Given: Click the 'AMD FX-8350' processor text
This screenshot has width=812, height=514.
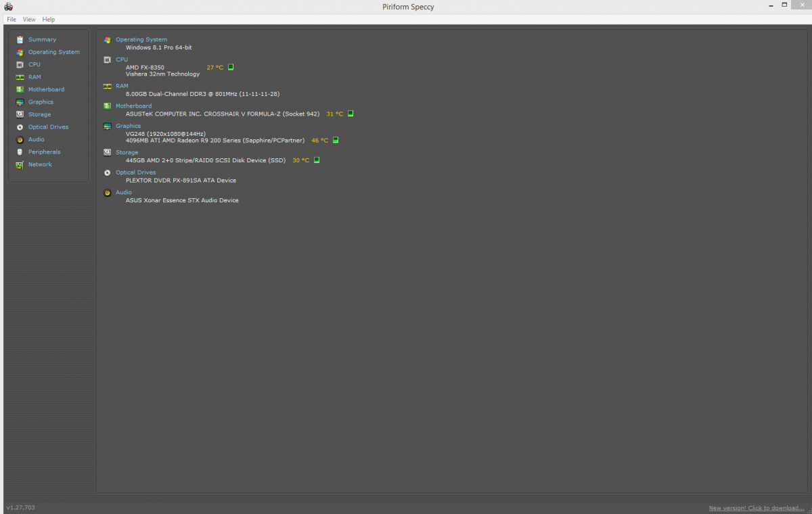Looking at the screenshot, I should [x=145, y=68].
